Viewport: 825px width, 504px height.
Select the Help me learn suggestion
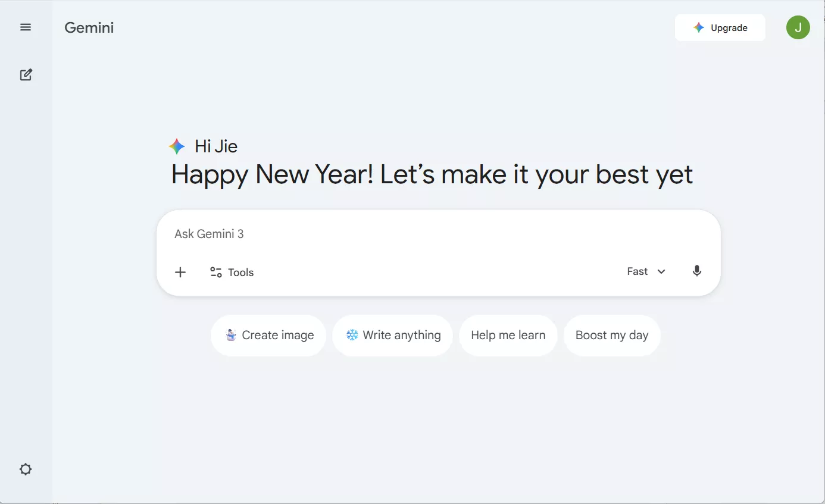coord(508,335)
